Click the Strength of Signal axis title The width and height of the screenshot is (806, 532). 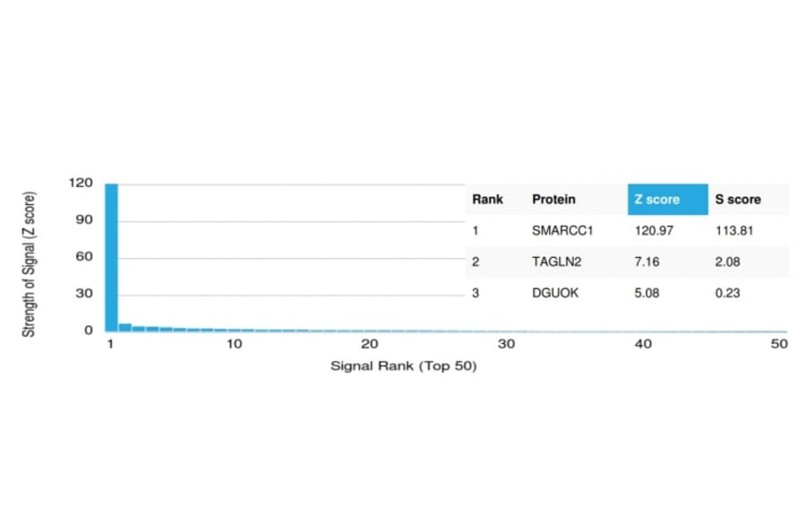[30, 264]
